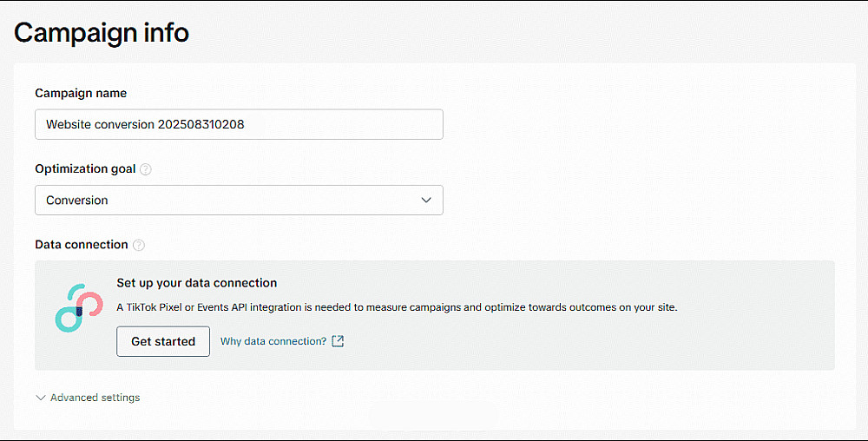This screenshot has height=441, width=868.
Task: Click the chevron beside Advanced settings
Action: click(x=40, y=398)
